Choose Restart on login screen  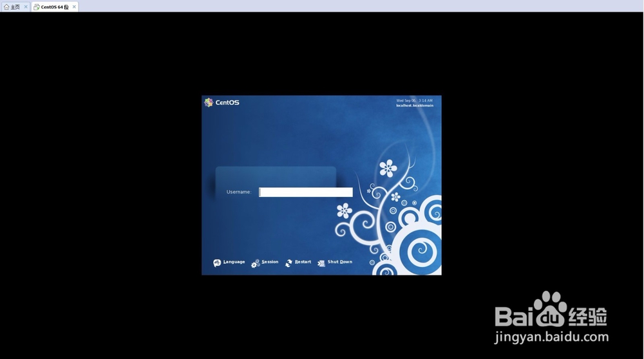[298, 262]
